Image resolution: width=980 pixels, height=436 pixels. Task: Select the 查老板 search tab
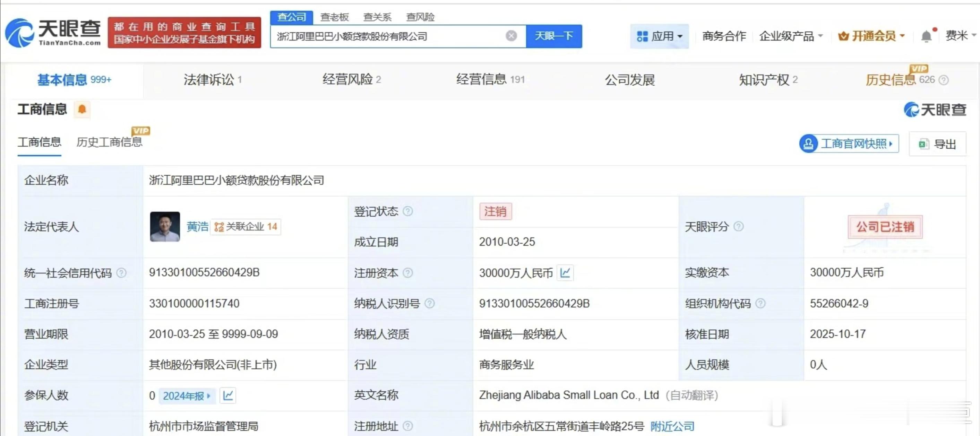334,17
